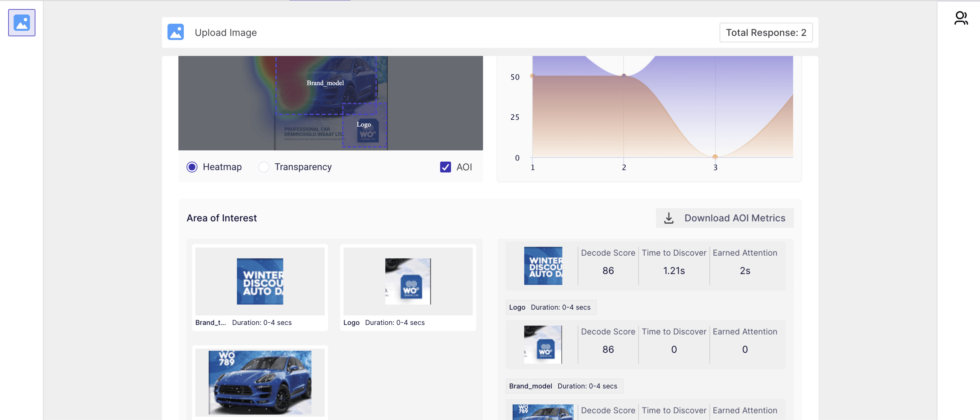
Task: Uncheck the AOI checkbox
Action: pos(445,167)
